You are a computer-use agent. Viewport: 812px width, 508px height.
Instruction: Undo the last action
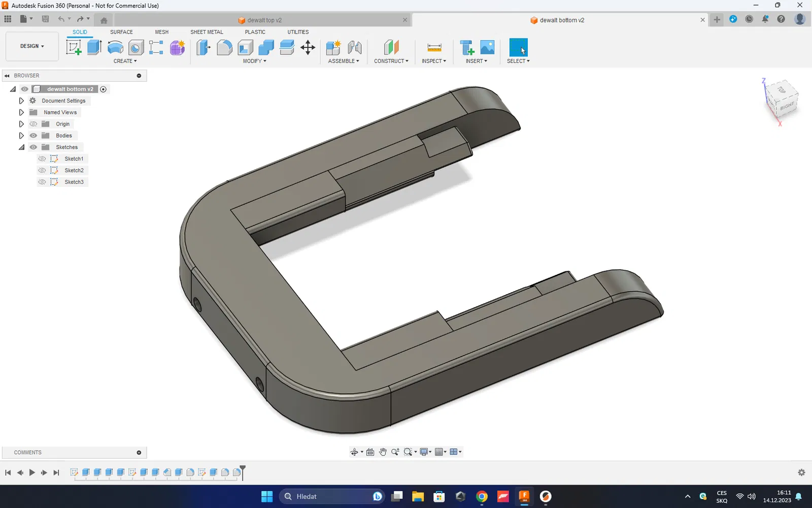61,19
